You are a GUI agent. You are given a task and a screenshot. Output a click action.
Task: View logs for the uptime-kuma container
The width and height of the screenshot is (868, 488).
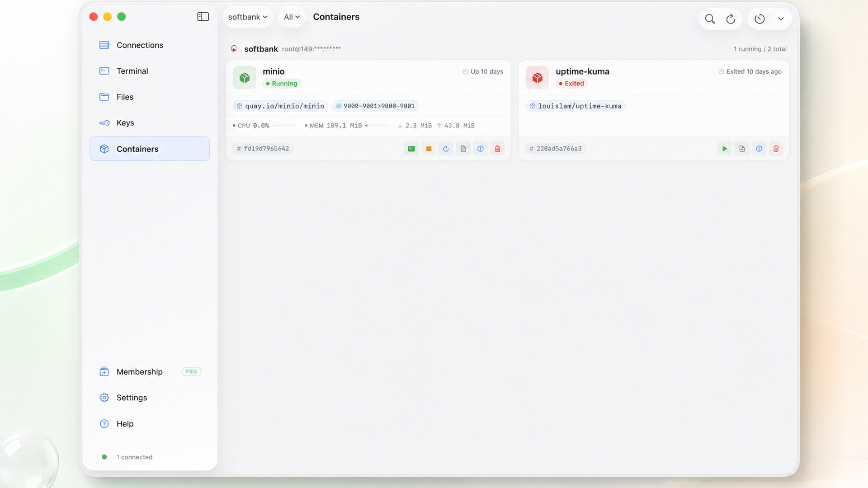pyautogui.click(x=742, y=149)
